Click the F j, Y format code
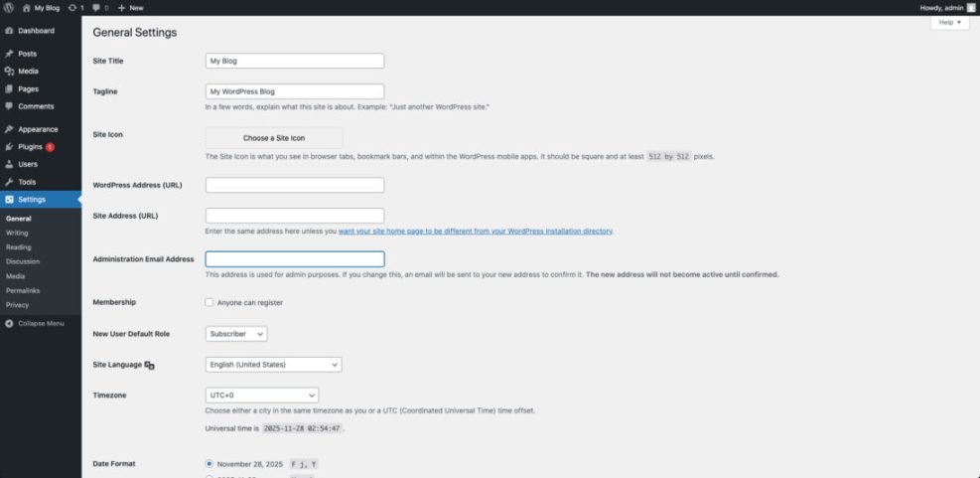Viewport: 980px width, 478px height. pos(305,464)
